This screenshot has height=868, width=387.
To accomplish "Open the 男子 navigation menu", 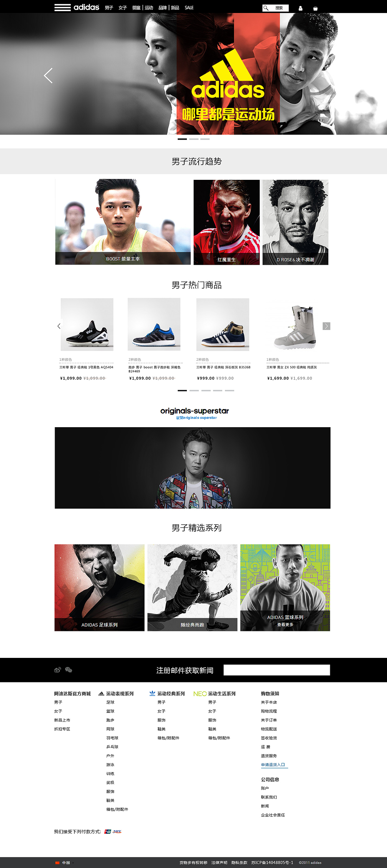I will pyautogui.click(x=109, y=8).
